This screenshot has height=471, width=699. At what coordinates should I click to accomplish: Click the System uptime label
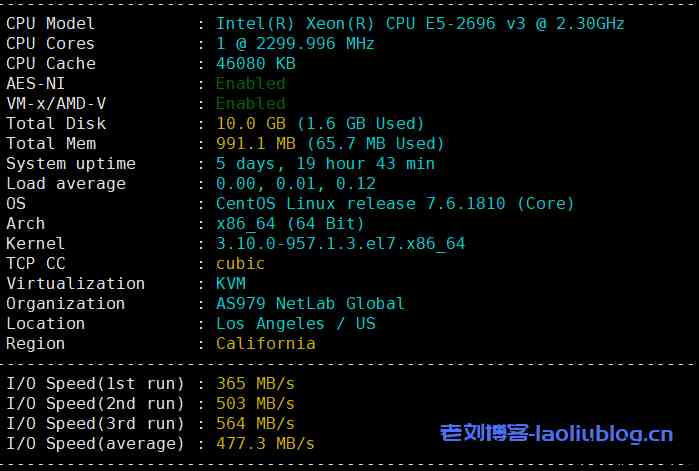click(71, 164)
